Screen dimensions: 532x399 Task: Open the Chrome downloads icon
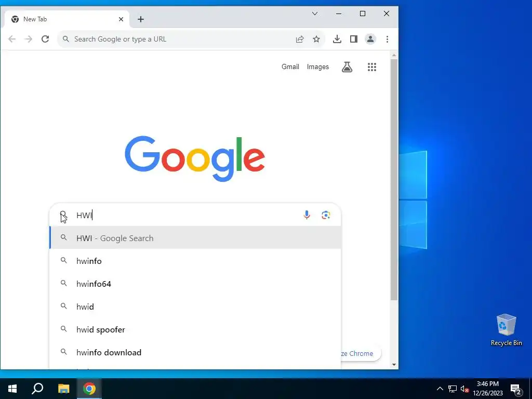337,39
